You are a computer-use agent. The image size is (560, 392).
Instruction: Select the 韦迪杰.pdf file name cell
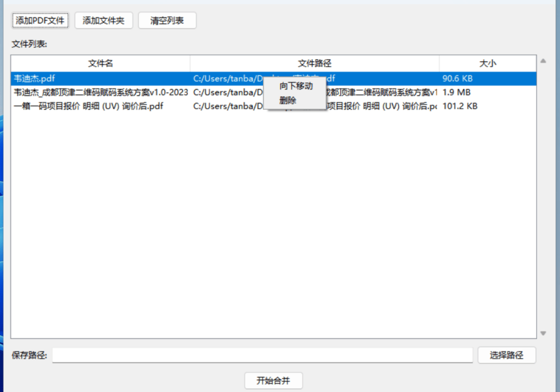(34, 79)
